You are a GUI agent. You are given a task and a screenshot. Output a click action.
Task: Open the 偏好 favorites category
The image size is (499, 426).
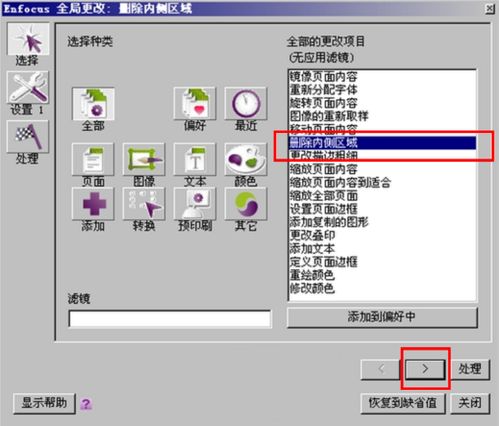pyautogui.click(x=195, y=104)
